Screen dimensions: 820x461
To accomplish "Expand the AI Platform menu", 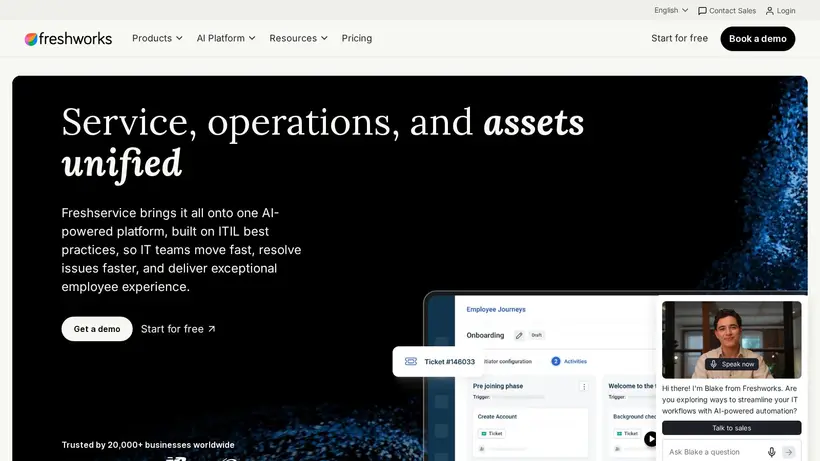I will click(x=226, y=38).
